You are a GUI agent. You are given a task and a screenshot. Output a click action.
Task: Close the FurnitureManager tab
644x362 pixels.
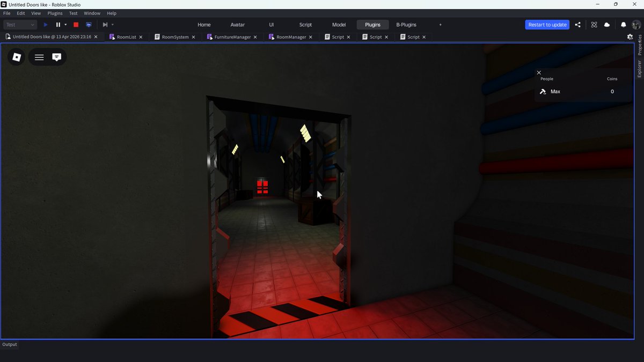255,37
